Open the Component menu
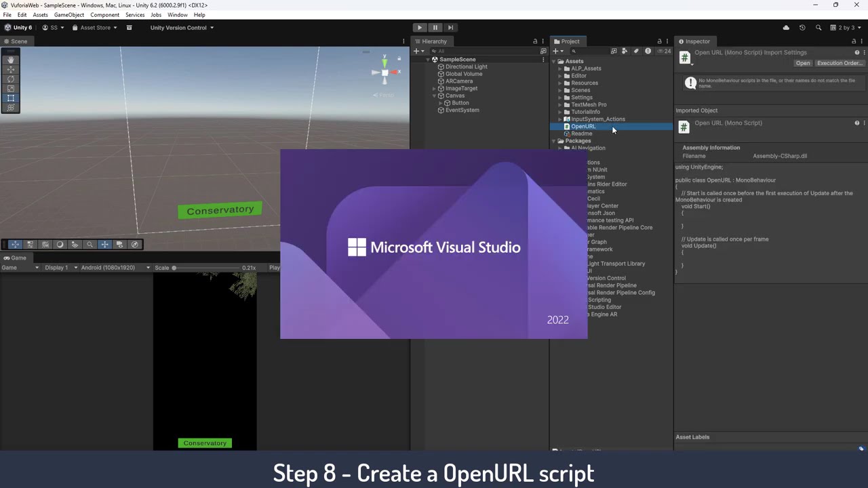The height and width of the screenshot is (488, 868). [104, 15]
